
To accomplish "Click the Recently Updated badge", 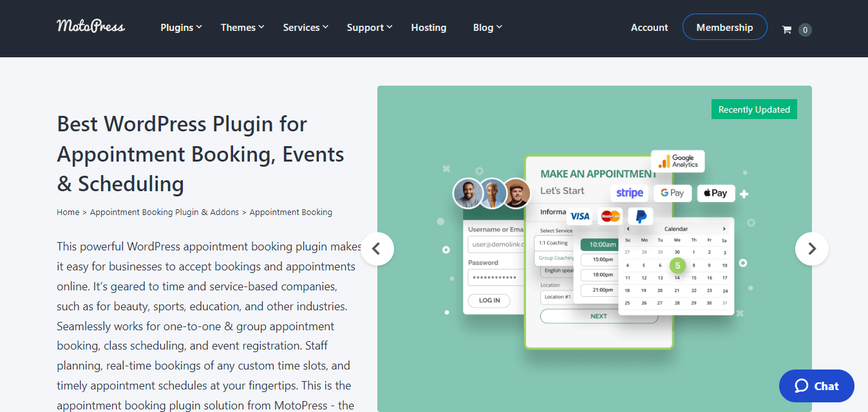I will [754, 109].
